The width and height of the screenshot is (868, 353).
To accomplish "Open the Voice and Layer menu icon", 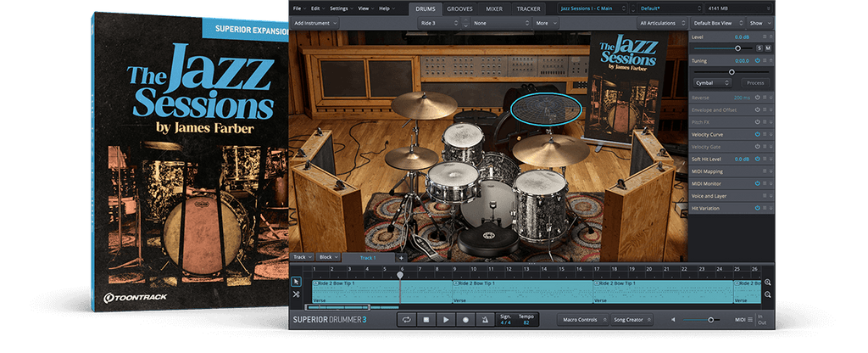I will [765, 196].
